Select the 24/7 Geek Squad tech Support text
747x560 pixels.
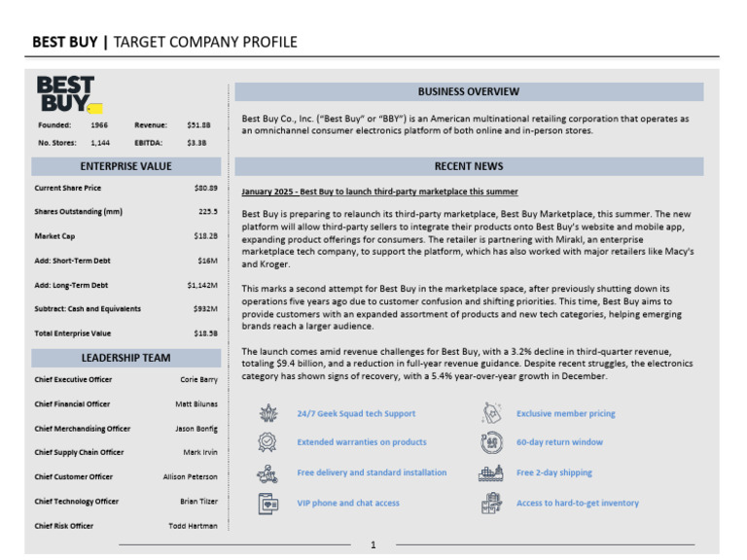(x=356, y=413)
